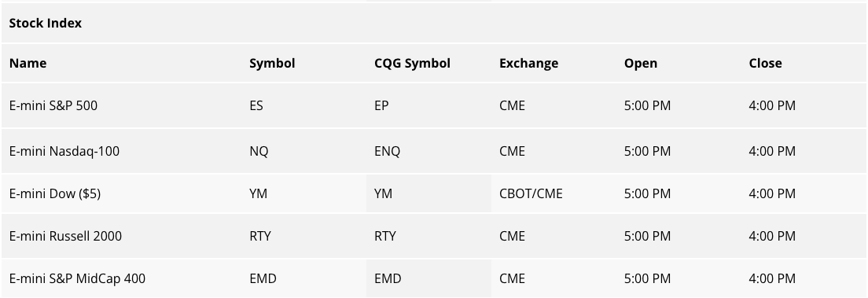Select the highlighted YM CQG symbol cell

point(429,194)
